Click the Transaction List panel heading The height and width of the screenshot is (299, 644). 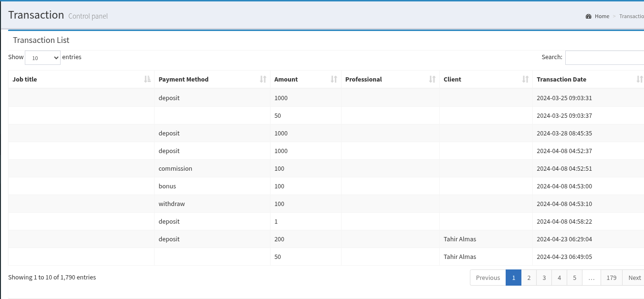tap(41, 40)
